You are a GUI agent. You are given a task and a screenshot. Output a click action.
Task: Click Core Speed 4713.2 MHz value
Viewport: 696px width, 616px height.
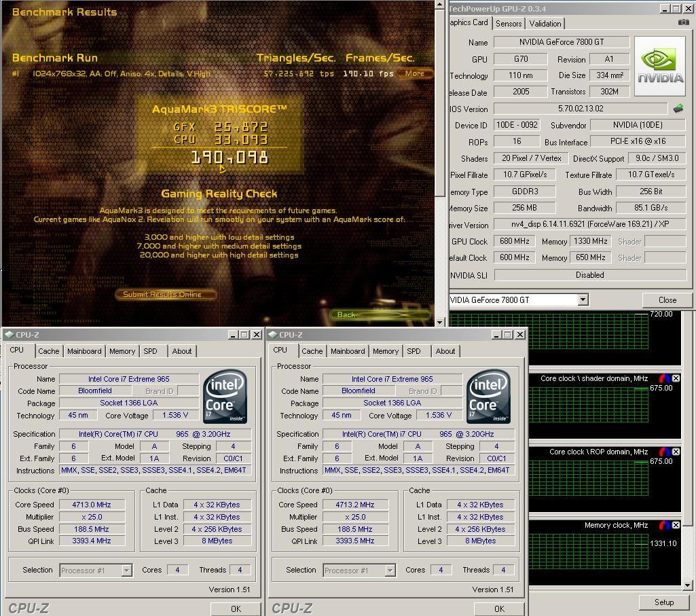(355, 505)
